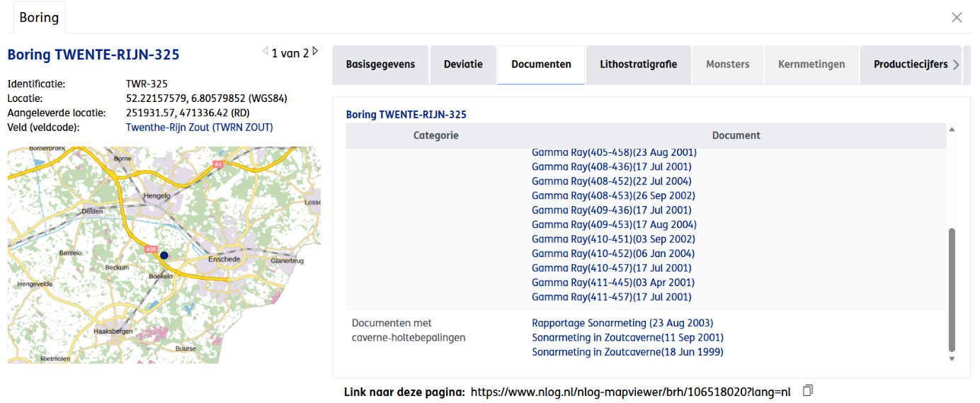Show more tabs with right chevron
This screenshot has width=980, height=403.
pyautogui.click(x=955, y=64)
